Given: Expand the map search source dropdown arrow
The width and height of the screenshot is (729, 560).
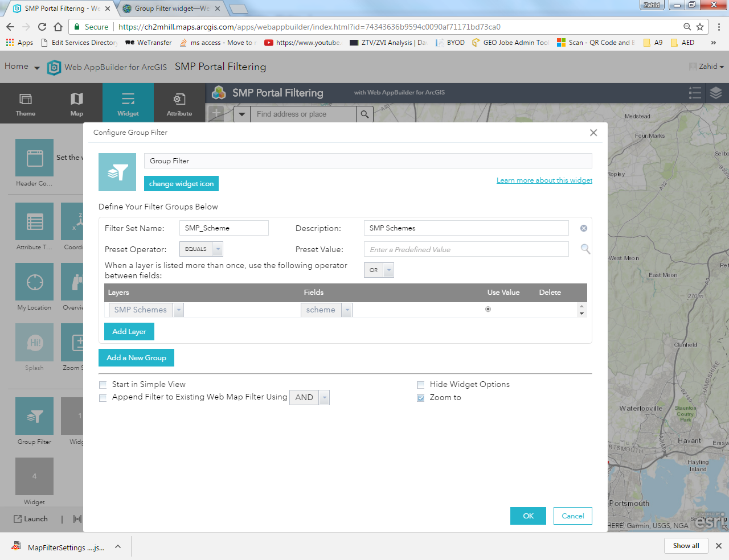Looking at the screenshot, I should click(242, 114).
